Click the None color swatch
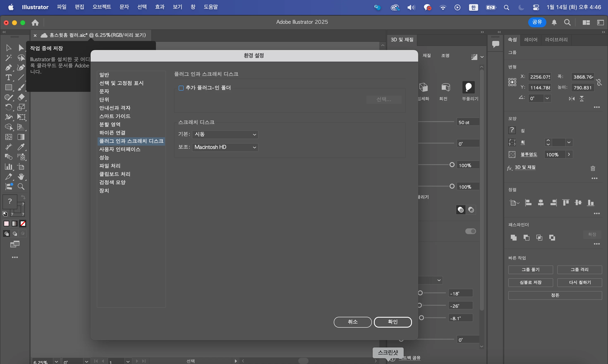The height and width of the screenshot is (364, 608). [x=23, y=223]
